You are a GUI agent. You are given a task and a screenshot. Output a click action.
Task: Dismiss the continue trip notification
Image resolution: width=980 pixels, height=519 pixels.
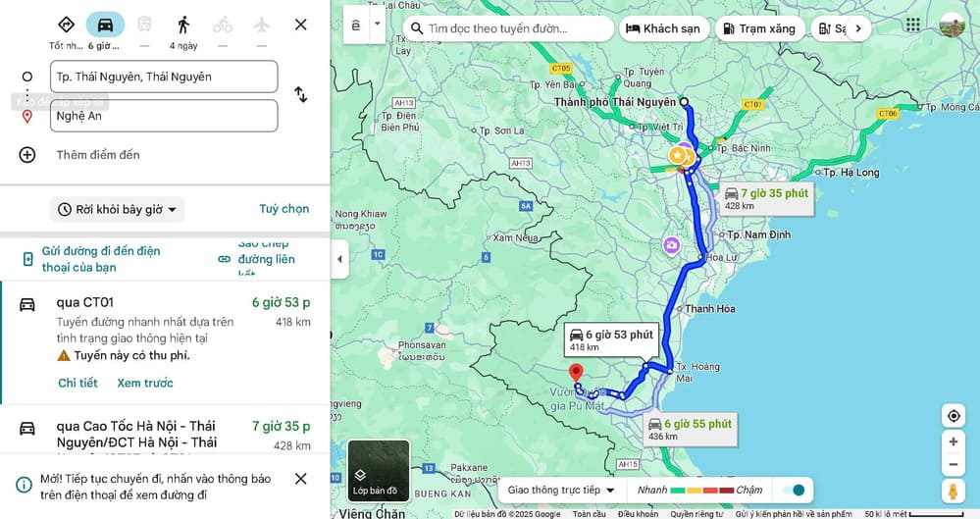coord(300,479)
